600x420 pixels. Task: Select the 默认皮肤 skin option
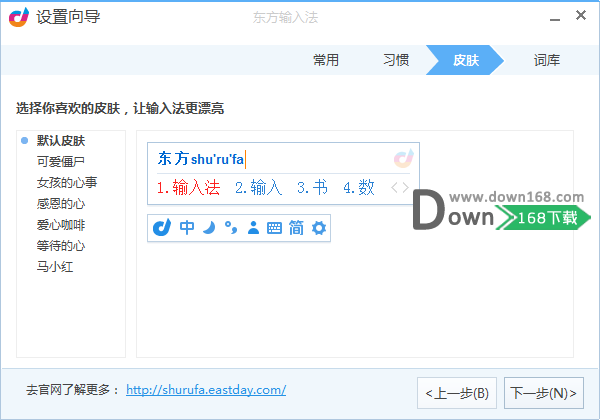[x=61, y=141]
